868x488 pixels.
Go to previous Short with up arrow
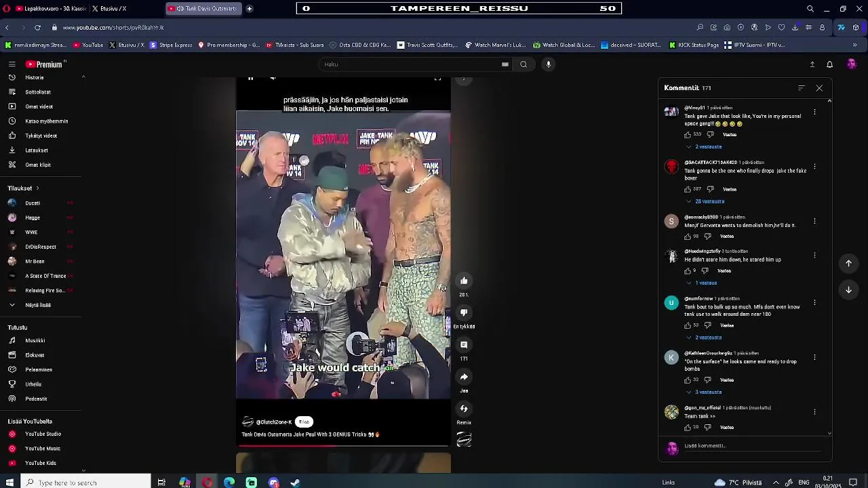pyautogui.click(x=848, y=263)
